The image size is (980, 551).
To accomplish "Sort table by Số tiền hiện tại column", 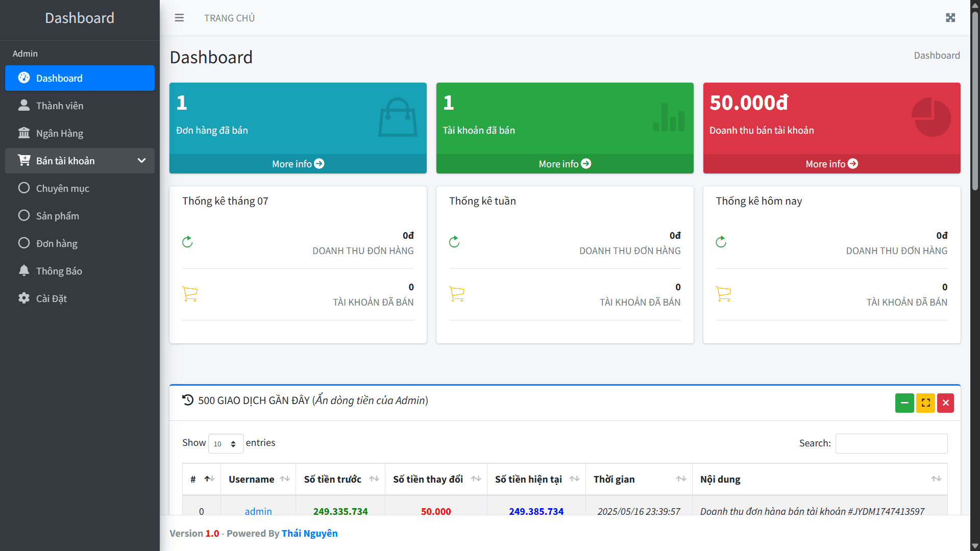I will tap(536, 479).
